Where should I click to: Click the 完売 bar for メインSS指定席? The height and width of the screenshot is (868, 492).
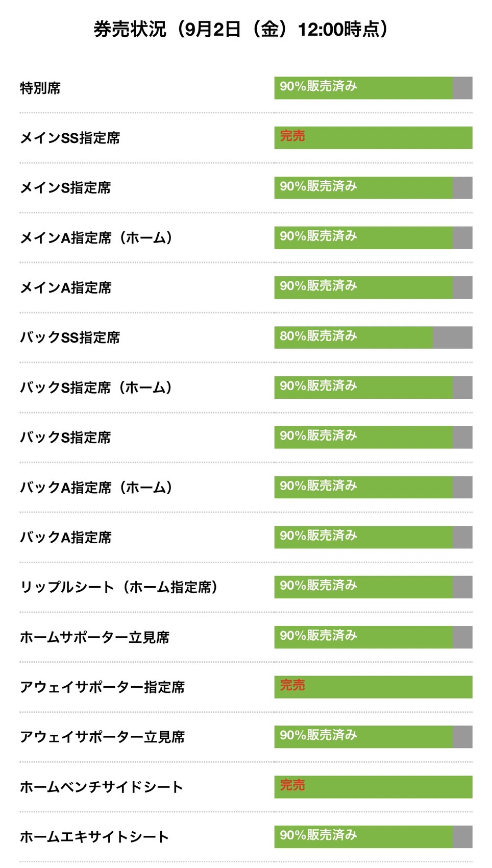pyautogui.click(x=373, y=138)
